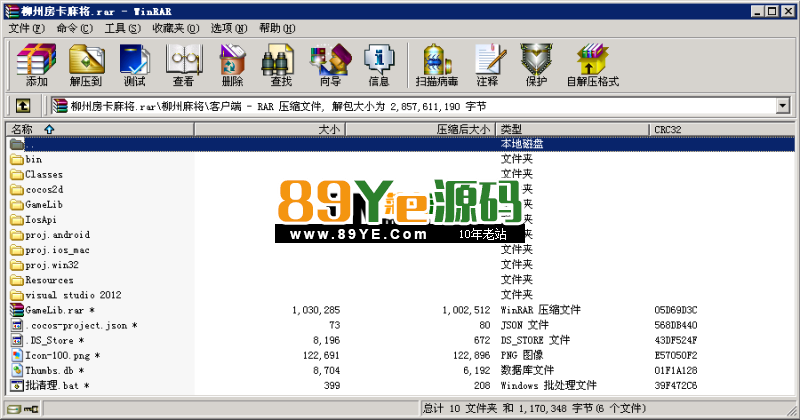
Task: Select the Classes folder
Action: [x=37, y=175]
